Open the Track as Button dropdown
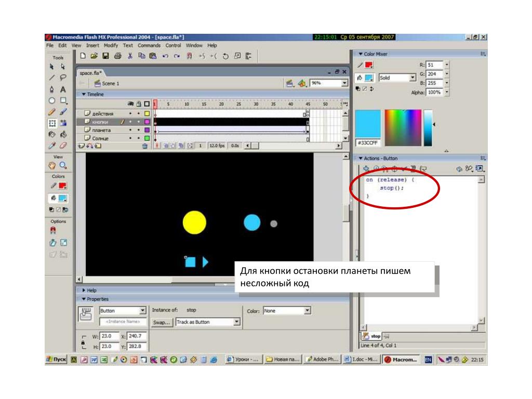The width and height of the screenshot is (532, 399). [237, 322]
